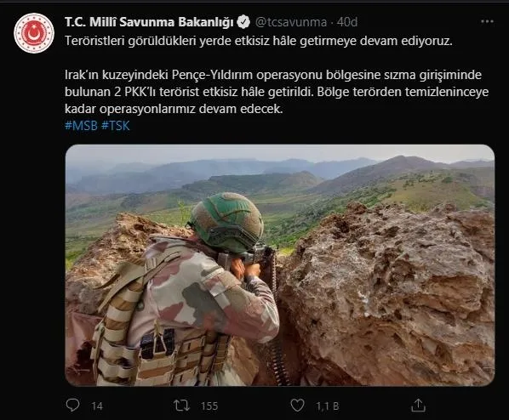The image size is (509, 420).
Task: Click the Pençe-Yıldırım operation paragraph text
Action: click(277, 92)
